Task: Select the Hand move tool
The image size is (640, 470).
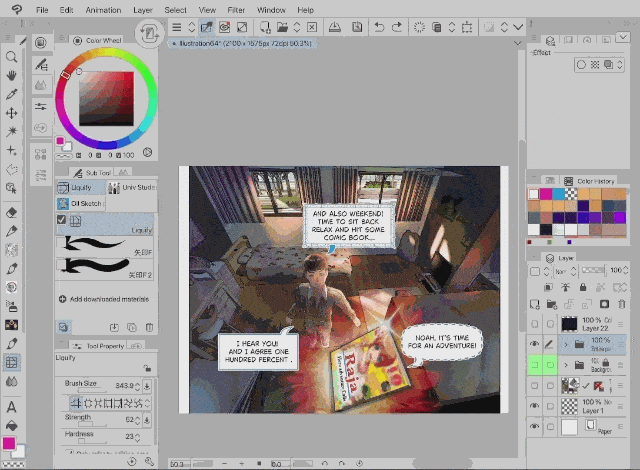Action: (x=11, y=75)
